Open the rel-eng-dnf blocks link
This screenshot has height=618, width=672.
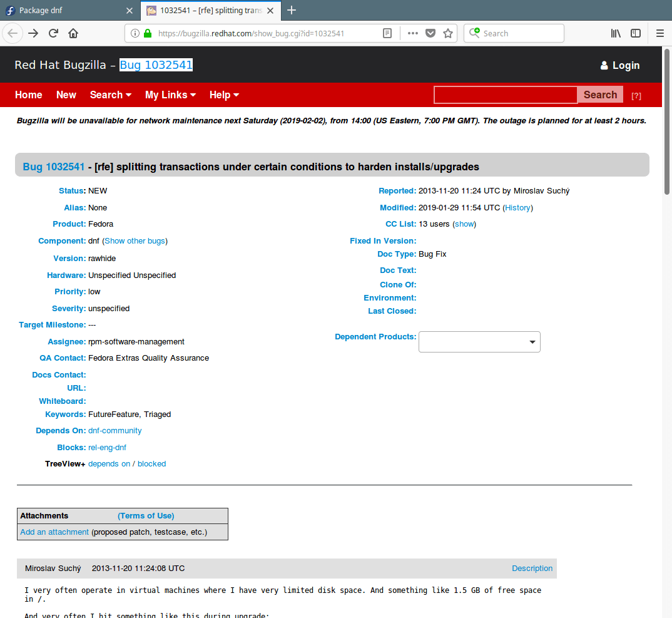(107, 447)
